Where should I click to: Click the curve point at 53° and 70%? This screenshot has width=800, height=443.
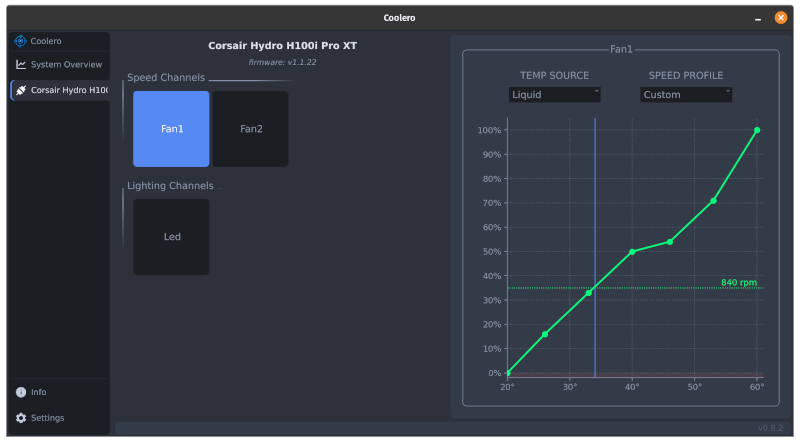(x=713, y=201)
